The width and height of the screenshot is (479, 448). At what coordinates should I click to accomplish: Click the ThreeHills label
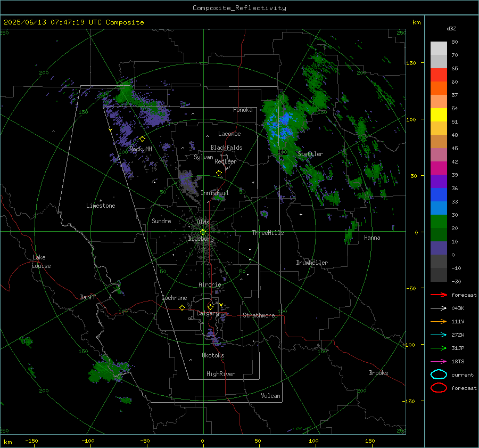(268, 233)
